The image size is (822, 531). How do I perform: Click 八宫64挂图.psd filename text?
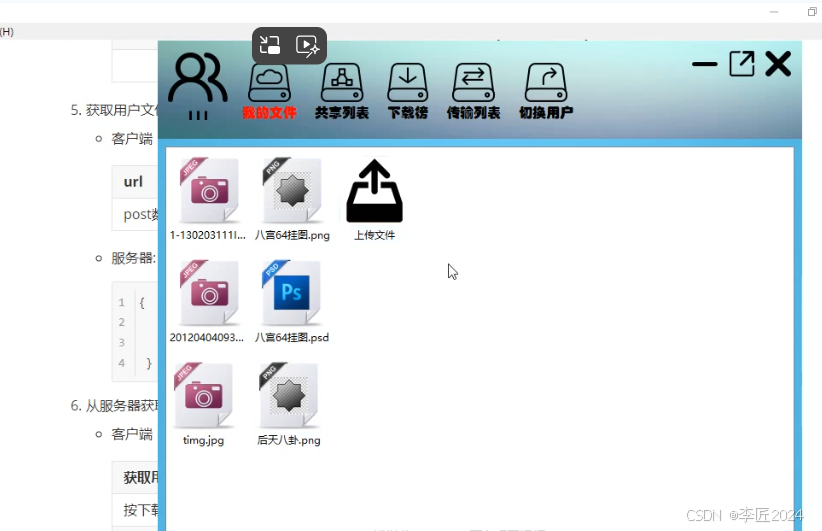(292, 338)
